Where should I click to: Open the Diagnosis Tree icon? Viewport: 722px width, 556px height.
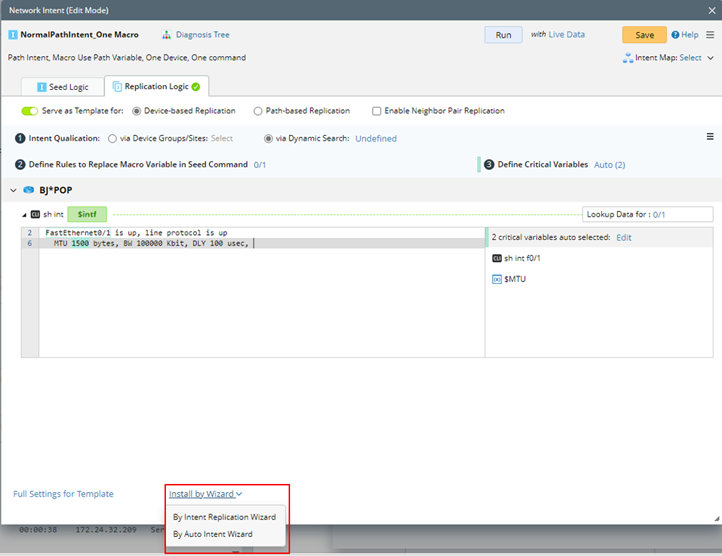(x=154, y=35)
